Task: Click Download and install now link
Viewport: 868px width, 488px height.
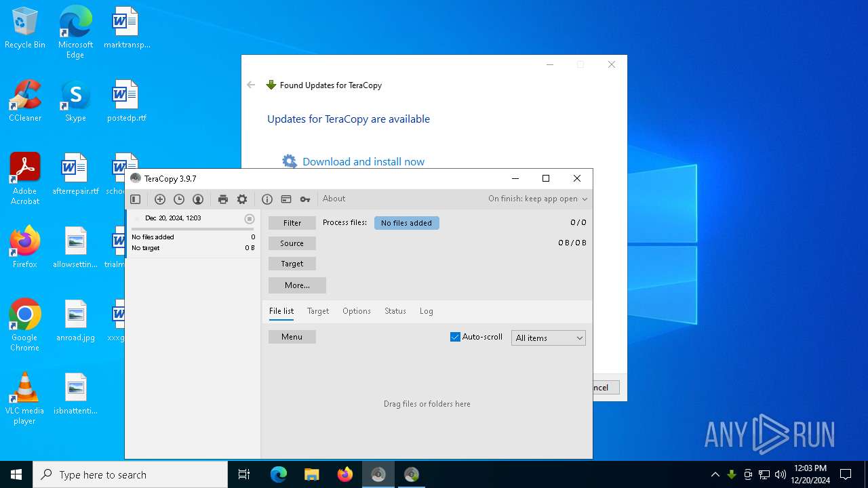Action: 363,161
